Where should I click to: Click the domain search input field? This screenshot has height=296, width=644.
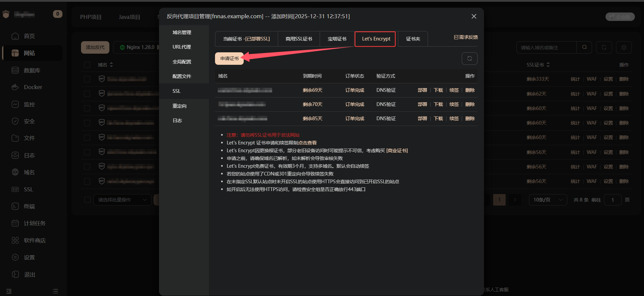tap(546, 48)
